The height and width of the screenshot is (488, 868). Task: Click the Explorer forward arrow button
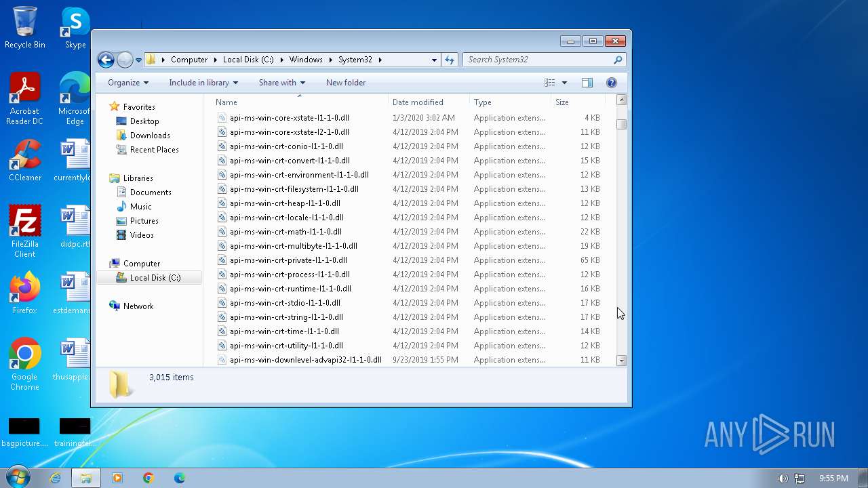(x=125, y=60)
